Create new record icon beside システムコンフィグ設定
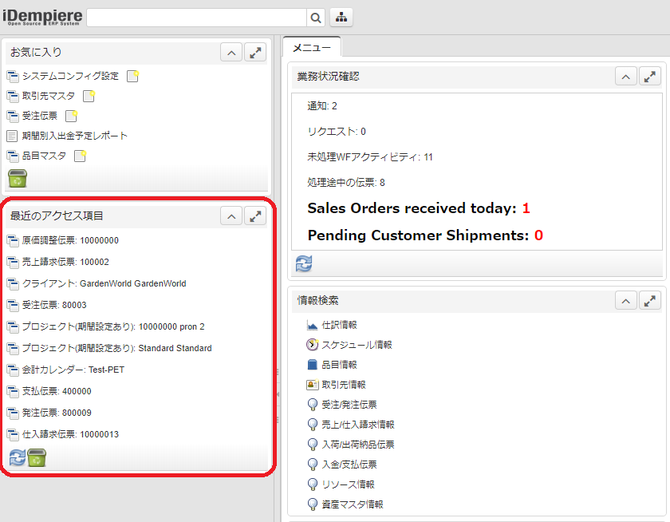 coord(133,76)
